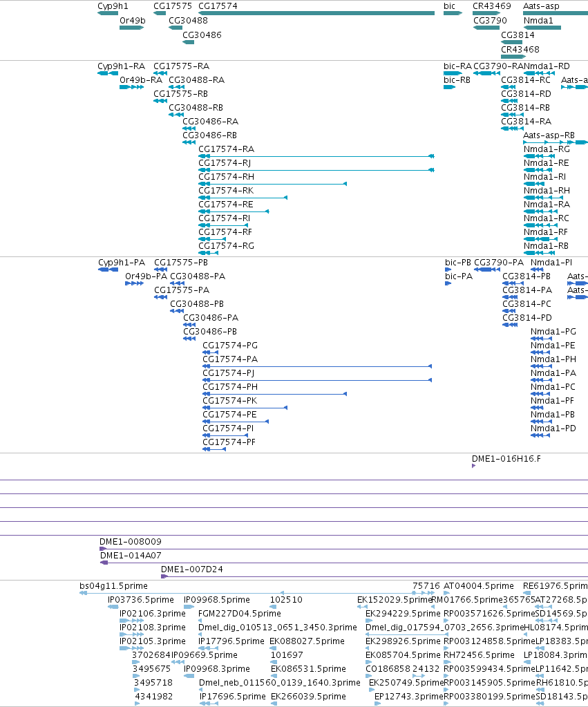This screenshot has width=588, height=707.
Task: Select EP12743.3prime EST label
Action: [409, 697]
